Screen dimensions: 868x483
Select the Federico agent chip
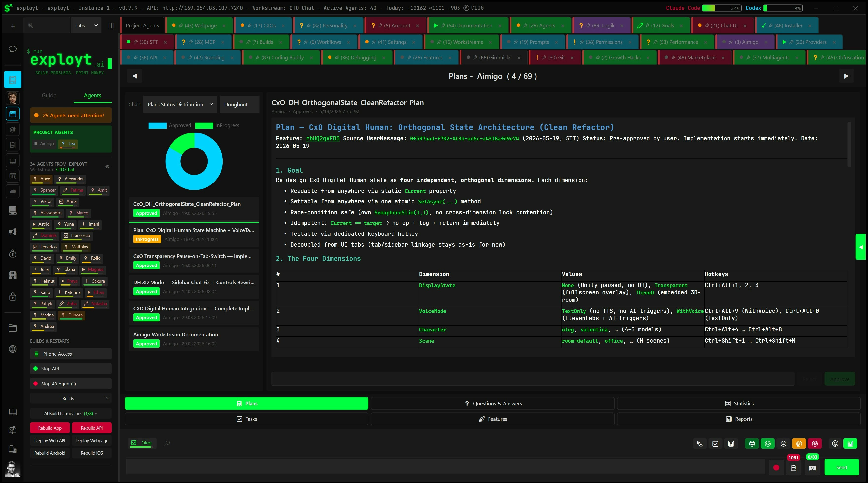pos(45,247)
